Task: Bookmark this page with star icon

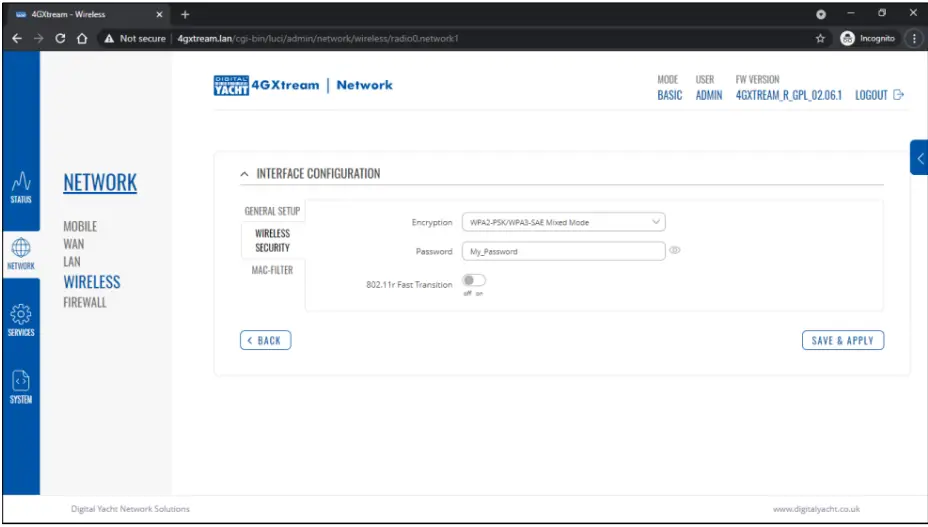Action: pos(820,39)
